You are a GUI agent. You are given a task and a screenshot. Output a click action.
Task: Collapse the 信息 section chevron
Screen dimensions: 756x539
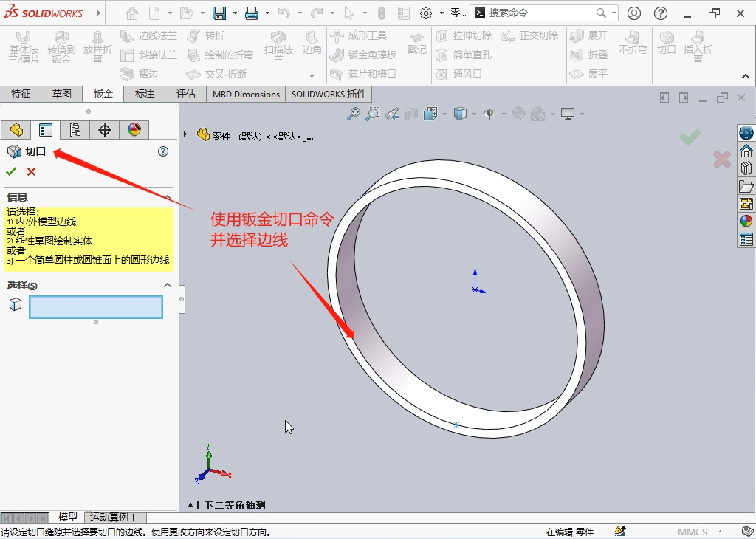168,198
